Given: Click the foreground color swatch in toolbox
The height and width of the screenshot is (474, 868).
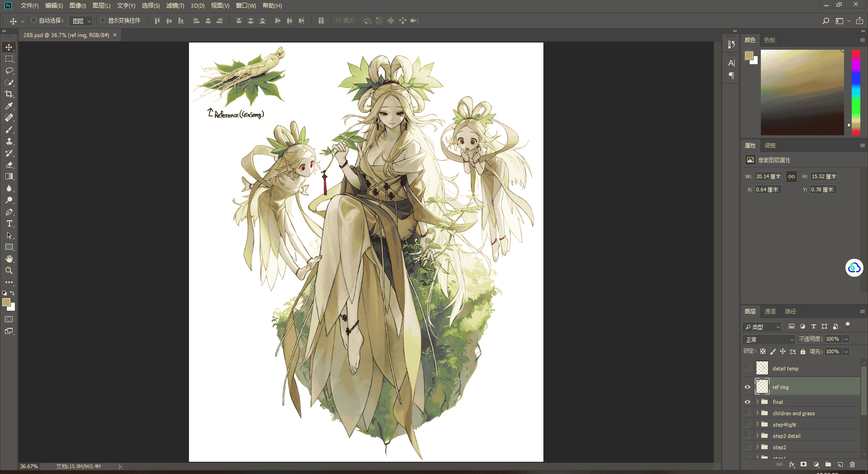Looking at the screenshot, I should [6, 303].
